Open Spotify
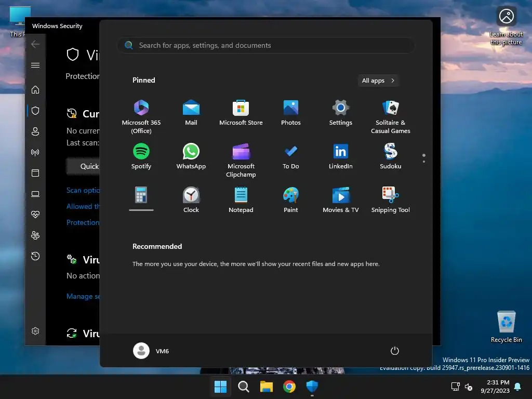This screenshot has height=399, width=532. [141, 156]
